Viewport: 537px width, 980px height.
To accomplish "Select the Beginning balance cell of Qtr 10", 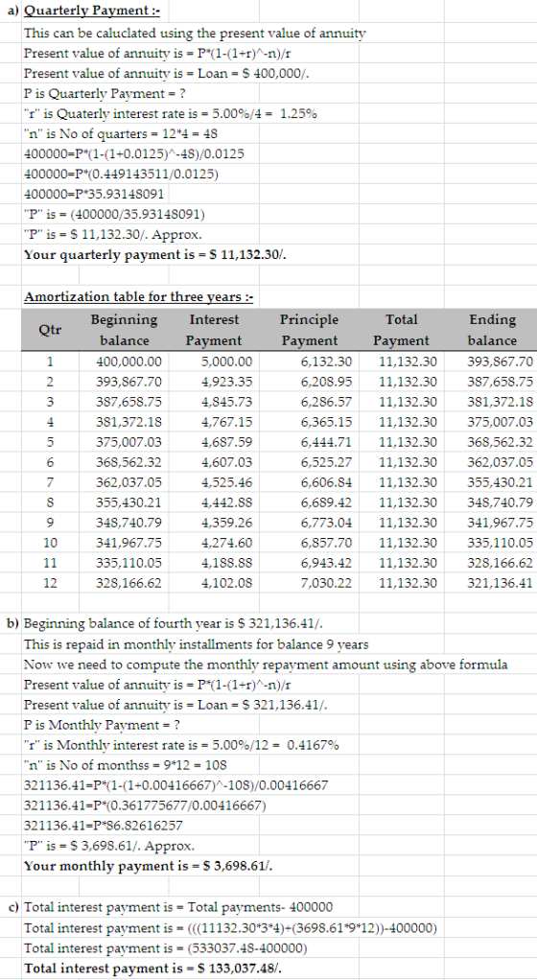I will coord(128,543).
